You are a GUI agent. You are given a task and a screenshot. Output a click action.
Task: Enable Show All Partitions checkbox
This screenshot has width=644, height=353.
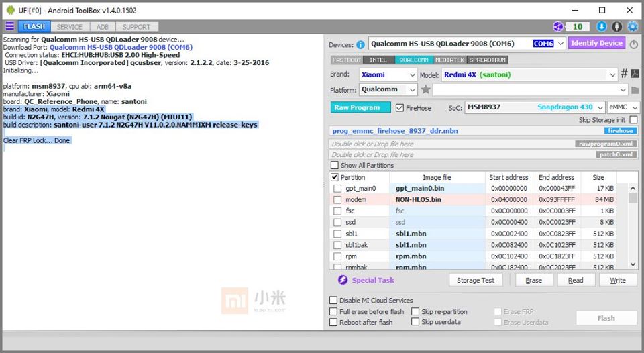pyautogui.click(x=334, y=165)
